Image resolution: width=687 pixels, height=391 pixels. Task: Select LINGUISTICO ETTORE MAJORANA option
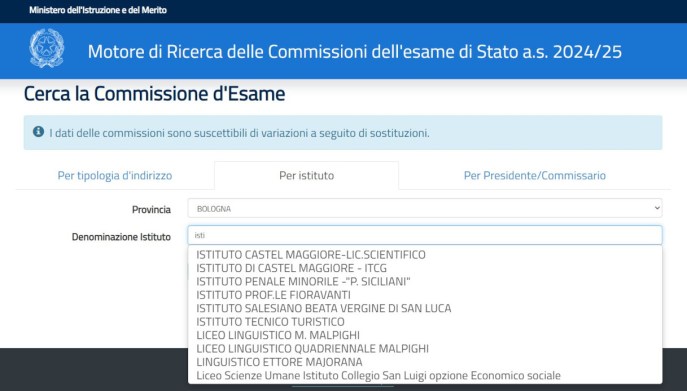(x=279, y=362)
